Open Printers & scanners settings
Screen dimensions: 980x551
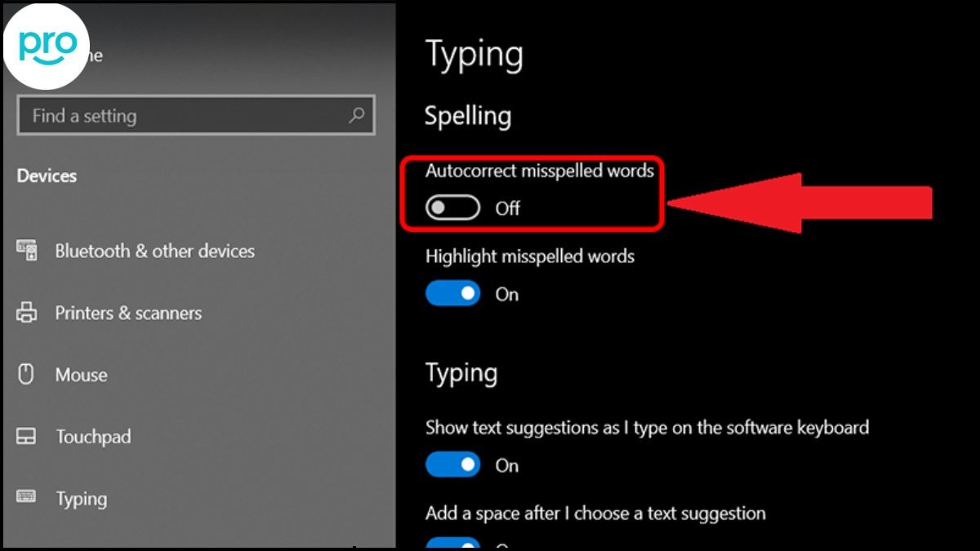click(x=128, y=313)
